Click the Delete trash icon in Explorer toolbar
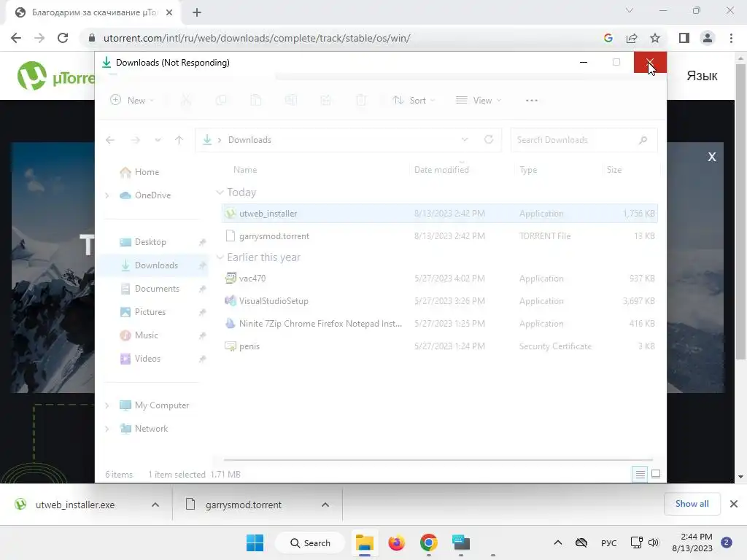747x560 pixels. [x=361, y=101]
